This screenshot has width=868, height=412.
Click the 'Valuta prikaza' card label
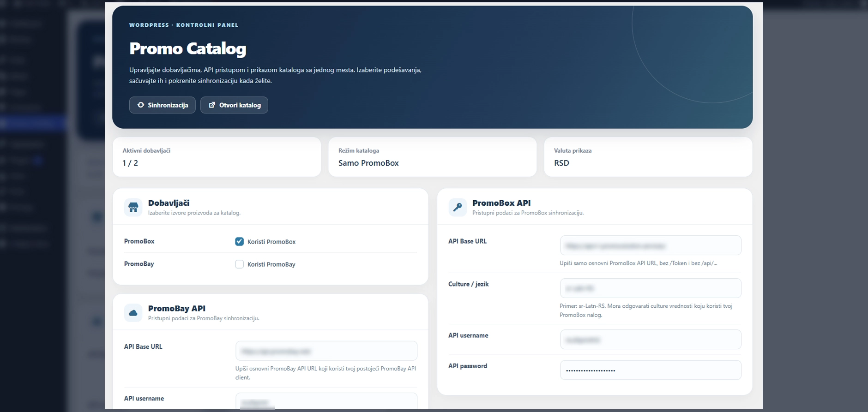tap(573, 150)
